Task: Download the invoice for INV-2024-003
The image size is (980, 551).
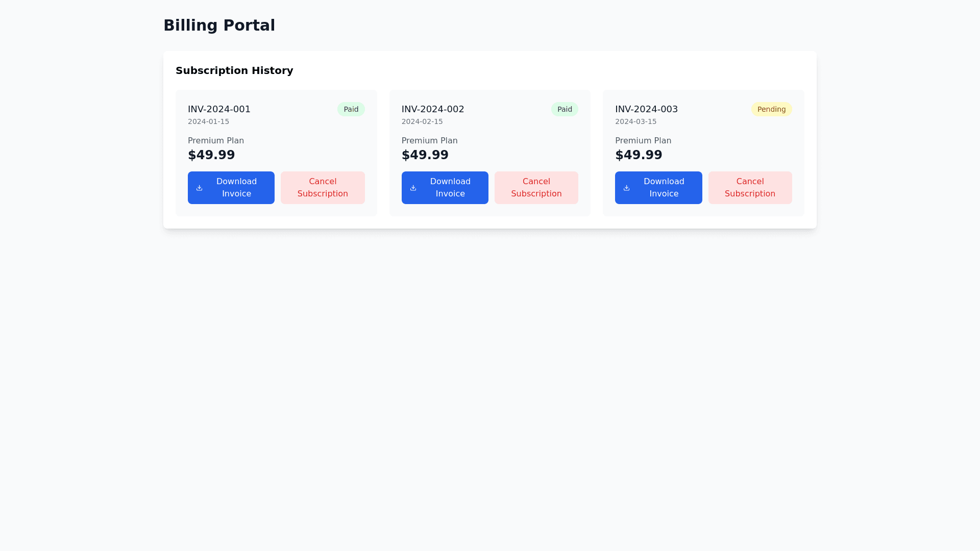Action: [658, 188]
